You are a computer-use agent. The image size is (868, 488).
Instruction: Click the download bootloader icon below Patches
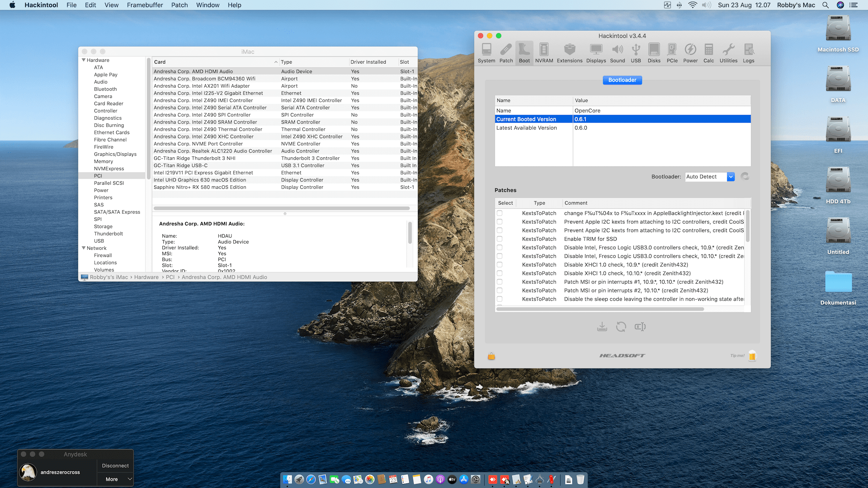(602, 327)
